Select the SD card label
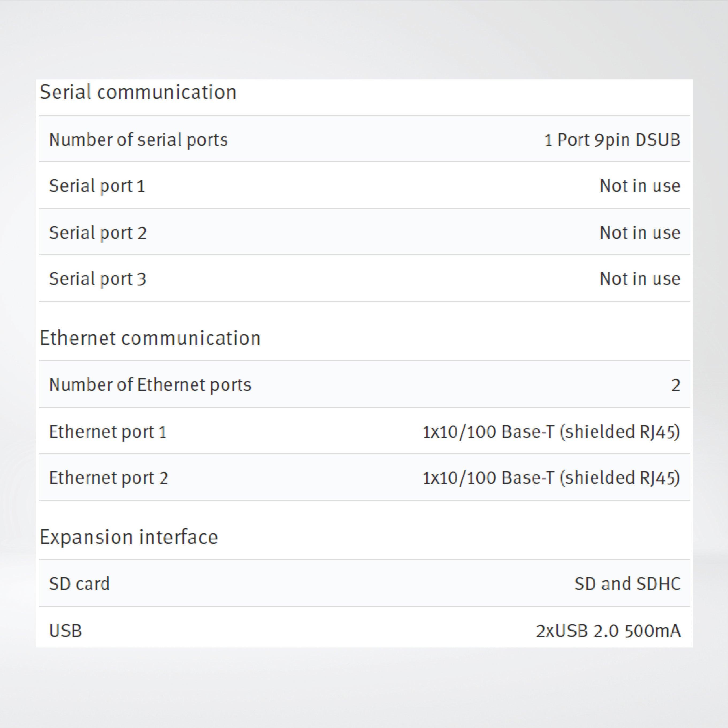The image size is (728, 728). point(79,584)
